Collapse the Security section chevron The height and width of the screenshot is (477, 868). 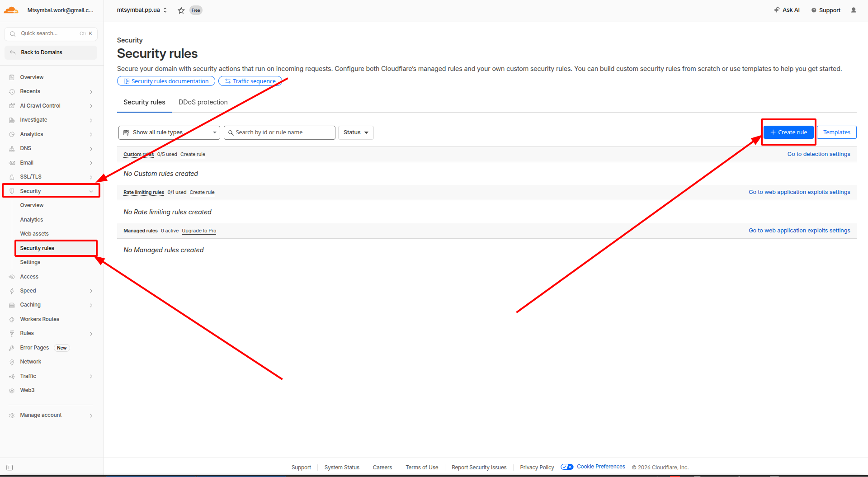tap(91, 191)
